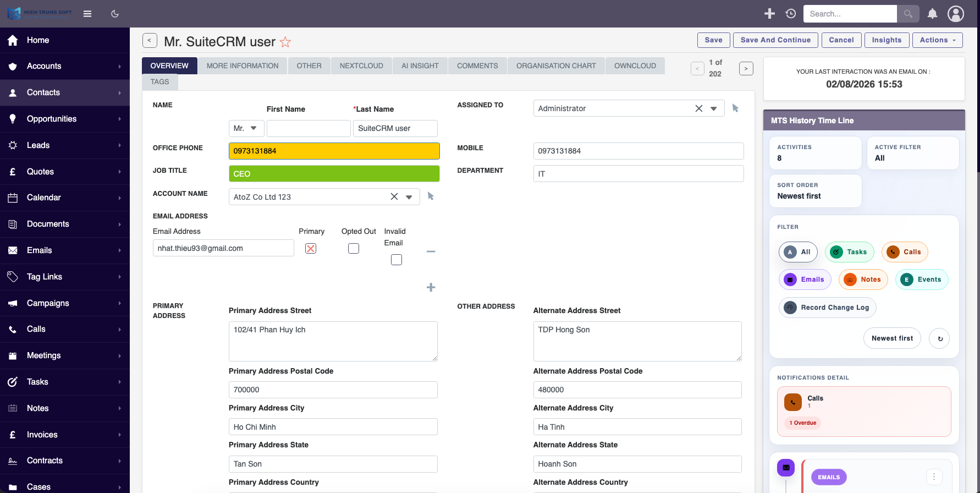Clear the Assigned To Administrator value
The width and height of the screenshot is (980, 493).
point(699,108)
